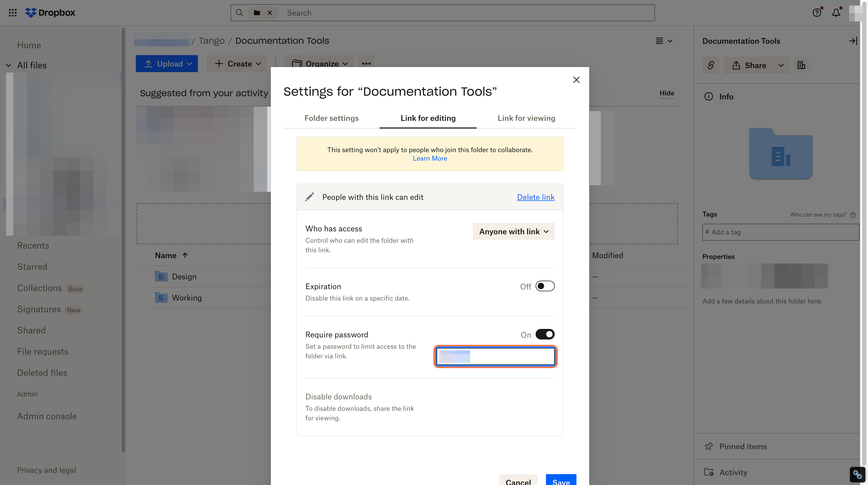The image size is (868, 485).
Task: Click the password input field
Action: (x=495, y=356)
